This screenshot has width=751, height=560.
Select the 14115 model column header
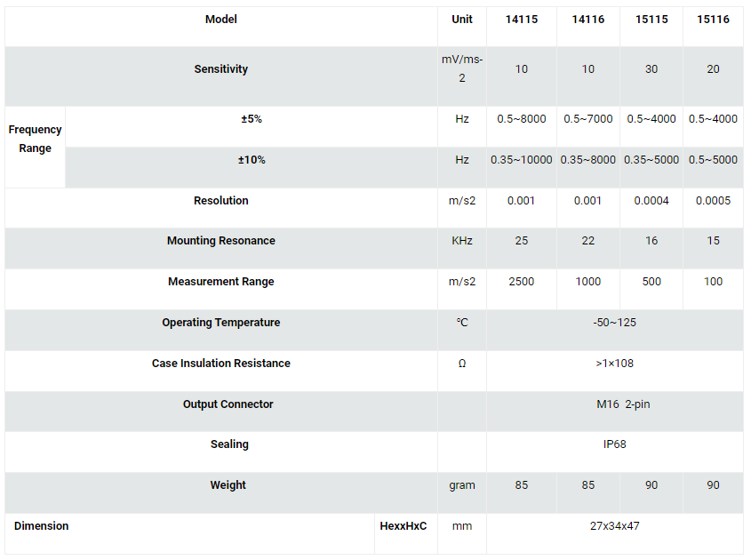point(522,20)
